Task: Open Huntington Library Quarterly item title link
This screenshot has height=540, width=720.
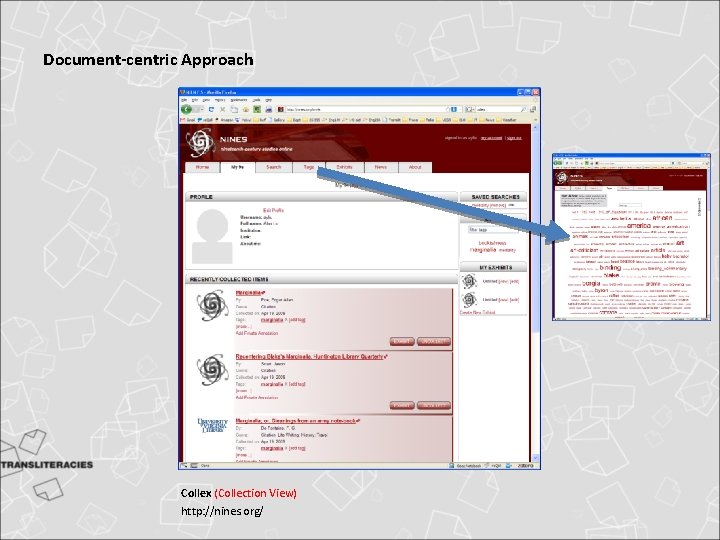Action: click(x=311, y=356)
